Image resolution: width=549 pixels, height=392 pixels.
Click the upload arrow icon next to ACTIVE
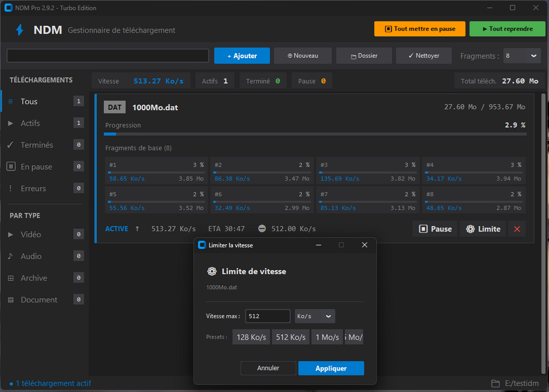pos(137,228)
